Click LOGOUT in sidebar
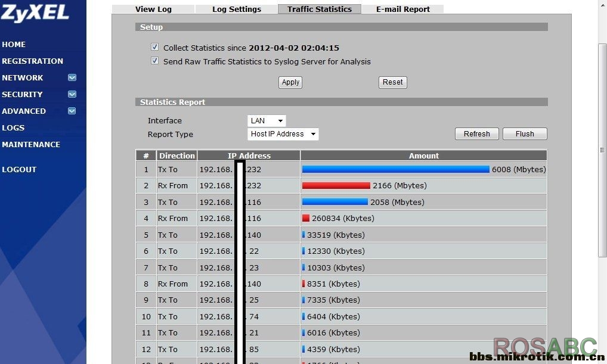The height and width of the screenshot is (364, 607). (x=19, y=169)
